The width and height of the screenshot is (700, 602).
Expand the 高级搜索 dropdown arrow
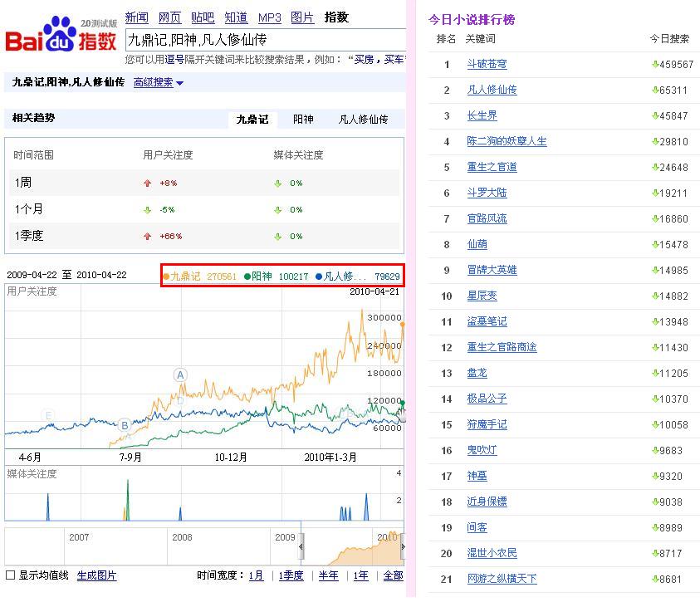[180, 83]
